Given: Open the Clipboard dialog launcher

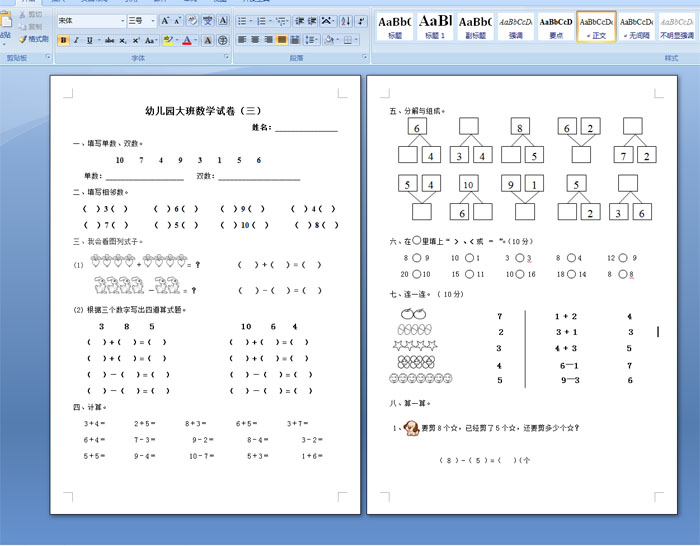Looking at the screenshot, I should pos(48,57).
